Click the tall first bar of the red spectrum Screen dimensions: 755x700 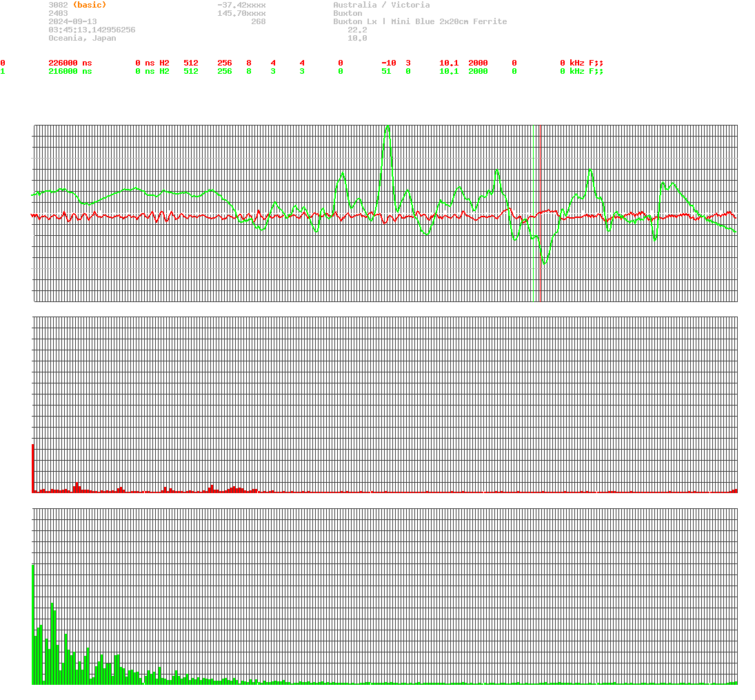tap(32, 468)
